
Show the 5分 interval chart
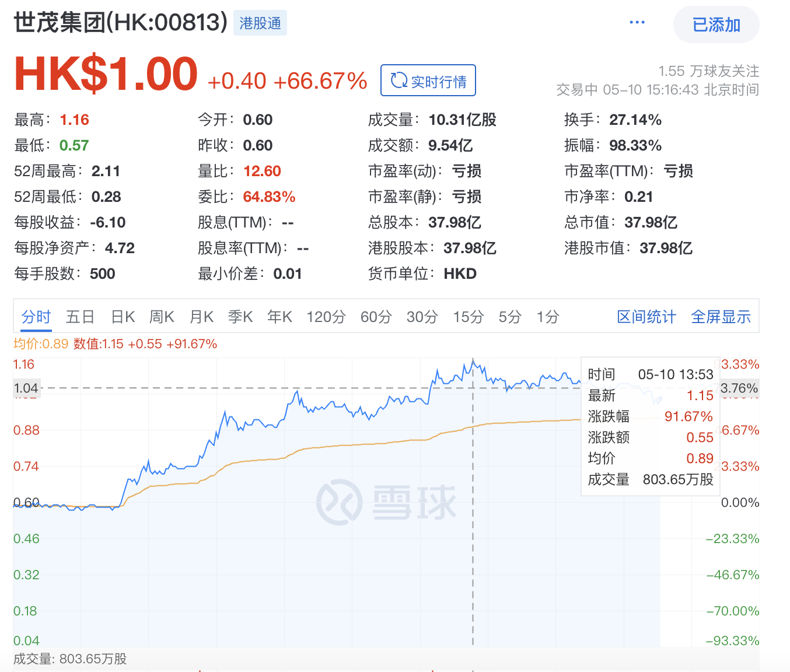click(509, 317)
